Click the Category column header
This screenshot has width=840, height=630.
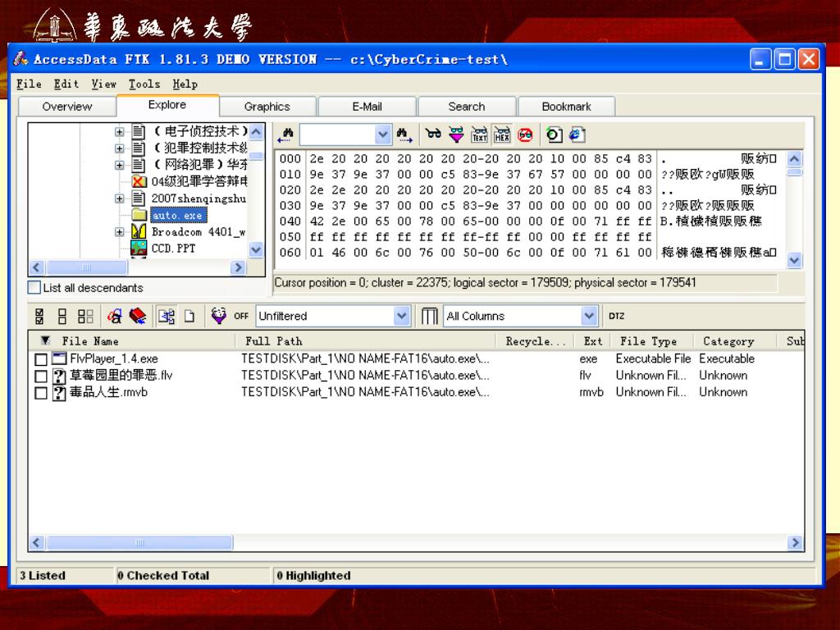[735, 340]
